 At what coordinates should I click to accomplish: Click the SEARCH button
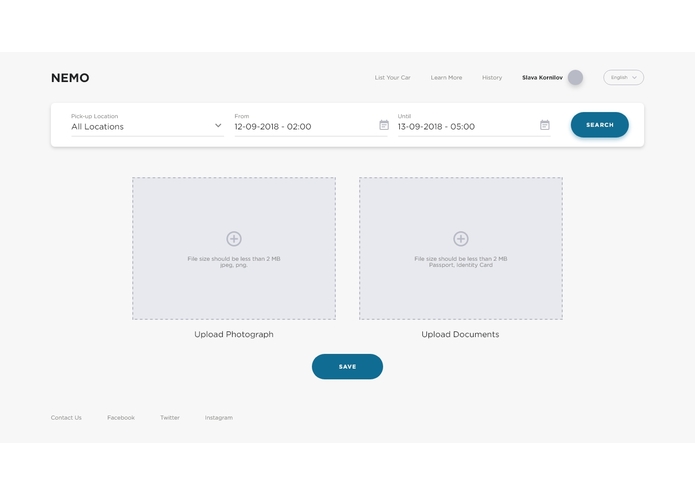click(599, 125)
